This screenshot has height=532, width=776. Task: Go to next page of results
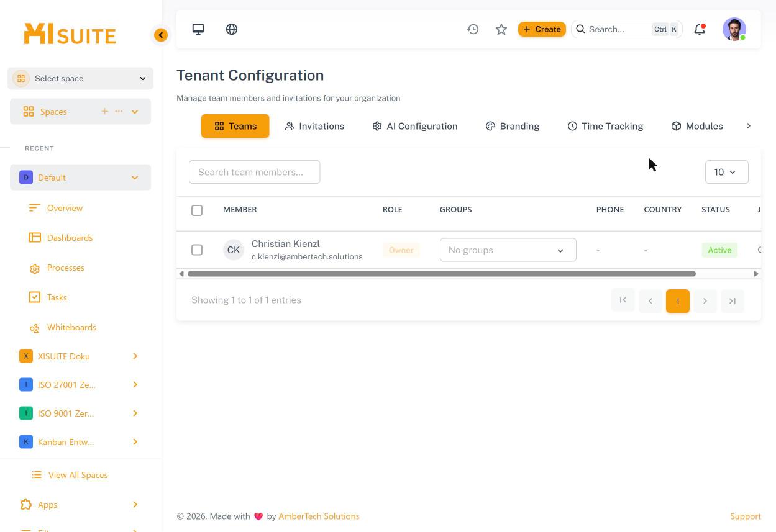tap(705, 300)
